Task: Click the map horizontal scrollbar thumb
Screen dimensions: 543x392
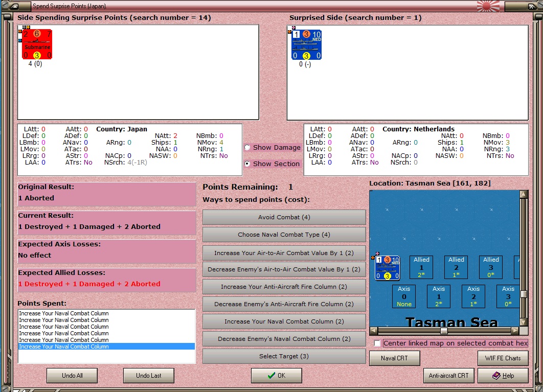Action: click(444, 331)
